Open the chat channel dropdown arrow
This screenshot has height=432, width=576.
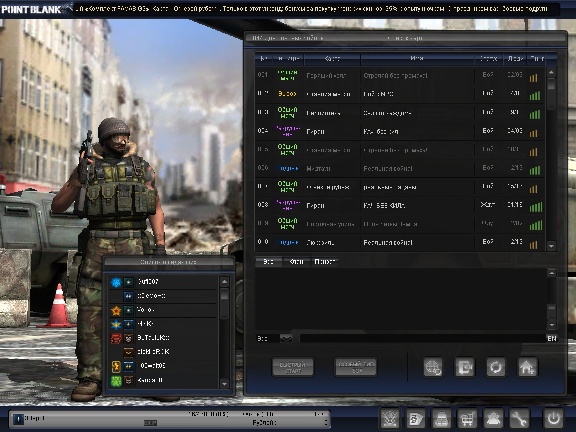286,338
